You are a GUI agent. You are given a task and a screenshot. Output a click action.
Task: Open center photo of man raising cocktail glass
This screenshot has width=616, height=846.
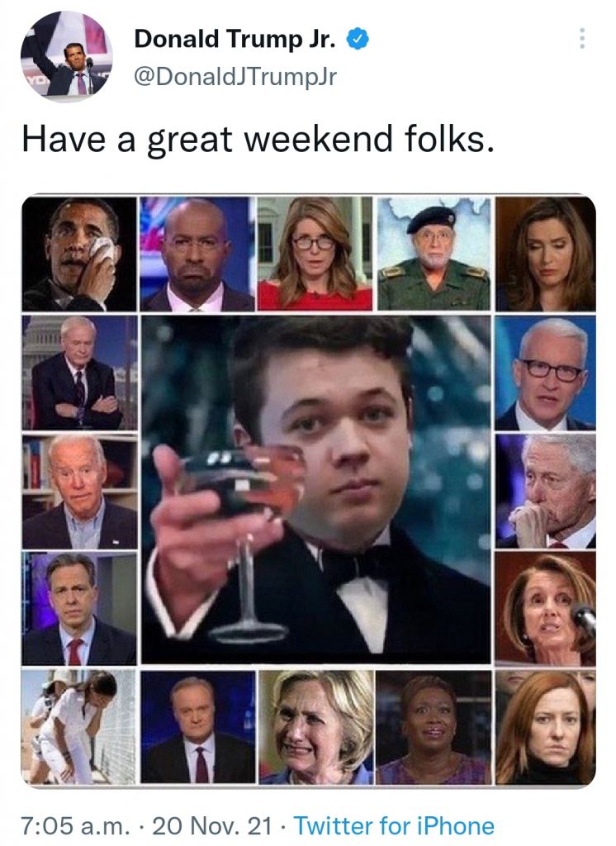[316, 489]
